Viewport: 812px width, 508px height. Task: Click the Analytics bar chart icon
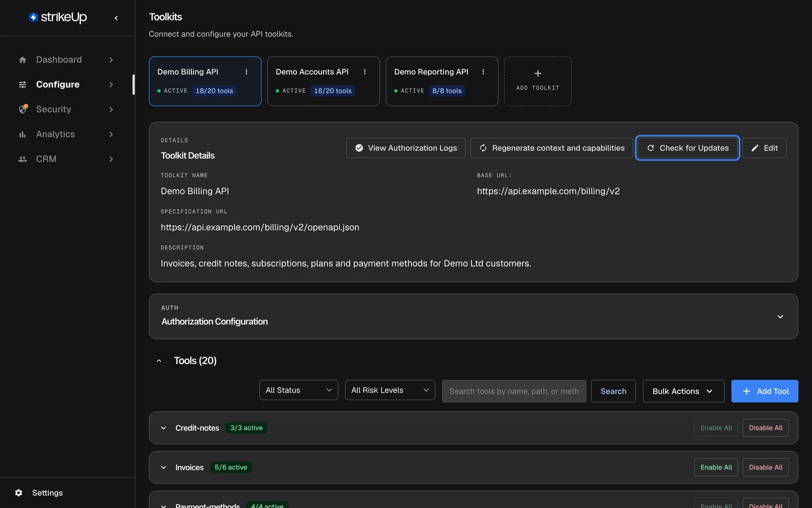point(23,134)
